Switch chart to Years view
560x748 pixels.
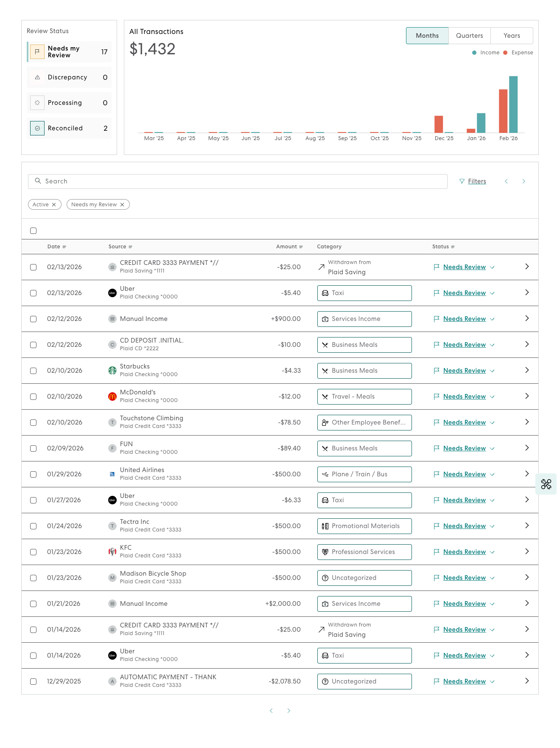coord(512,36)
